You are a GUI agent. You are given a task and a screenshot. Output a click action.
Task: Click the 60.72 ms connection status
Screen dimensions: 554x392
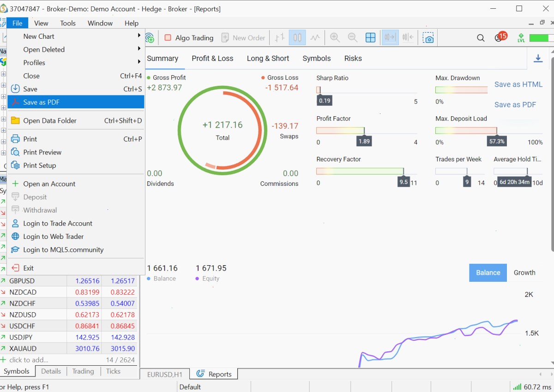[532, 387]
